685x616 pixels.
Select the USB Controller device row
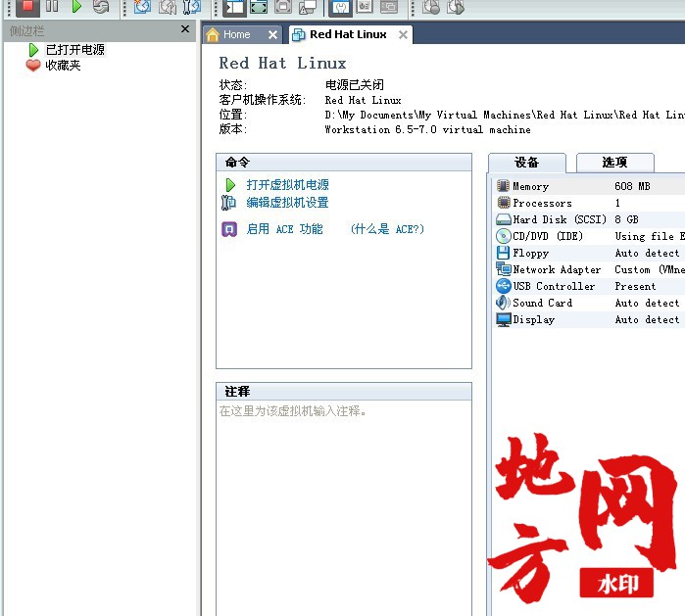589,286
